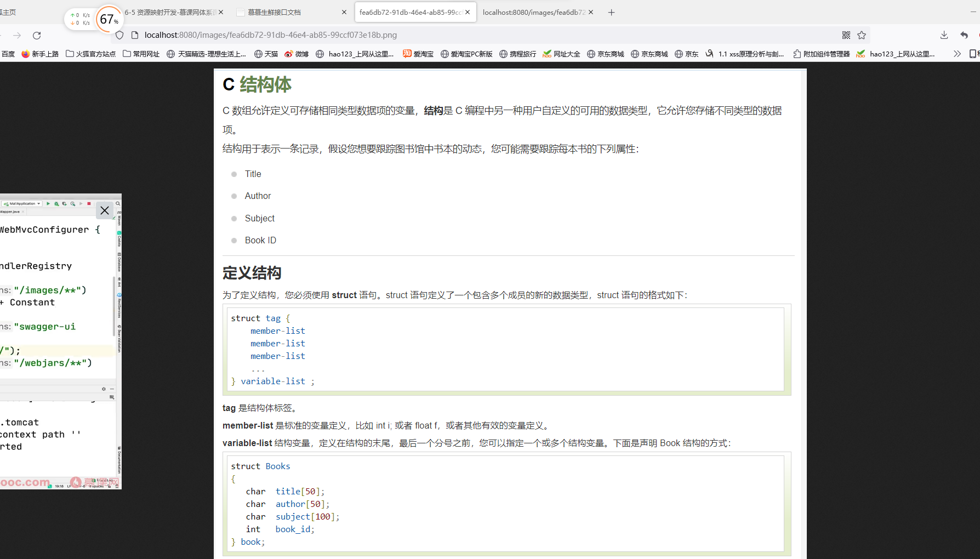Click the C 结构体 page heading
The image size is (980, 559).
(257, 84)
